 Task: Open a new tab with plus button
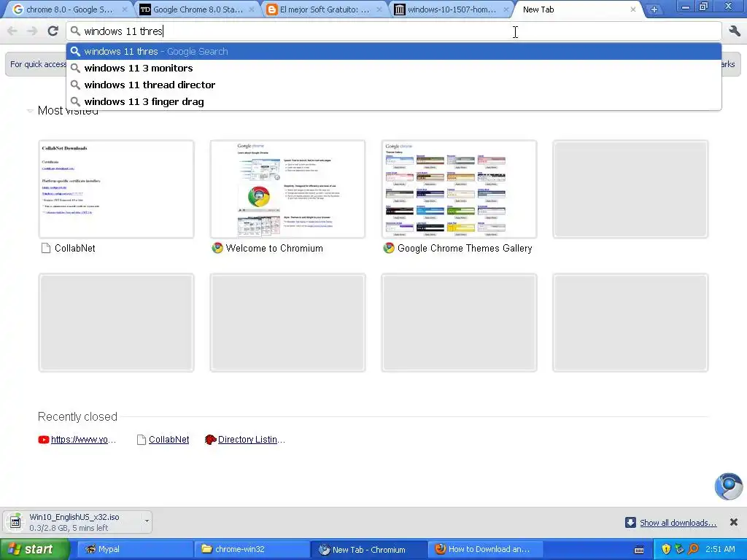[654, 9]
